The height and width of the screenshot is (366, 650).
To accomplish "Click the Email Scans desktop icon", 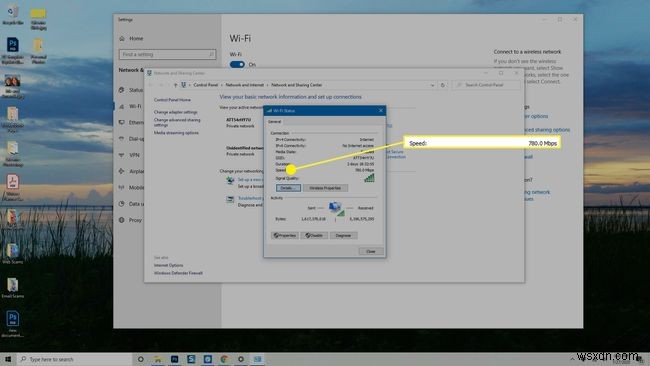I will (12, 288).
